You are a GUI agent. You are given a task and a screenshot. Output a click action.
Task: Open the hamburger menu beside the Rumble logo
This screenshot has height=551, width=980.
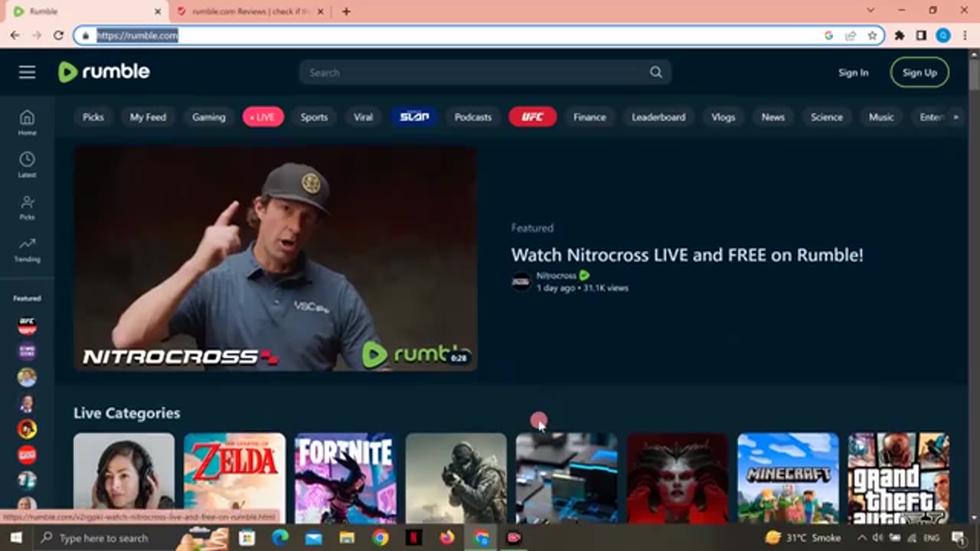click(27, 72)
